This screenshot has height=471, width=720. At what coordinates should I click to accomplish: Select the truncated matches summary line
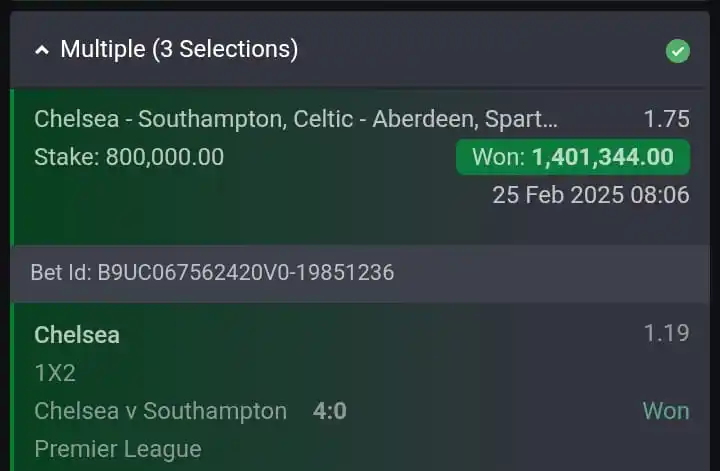[296, 119]
